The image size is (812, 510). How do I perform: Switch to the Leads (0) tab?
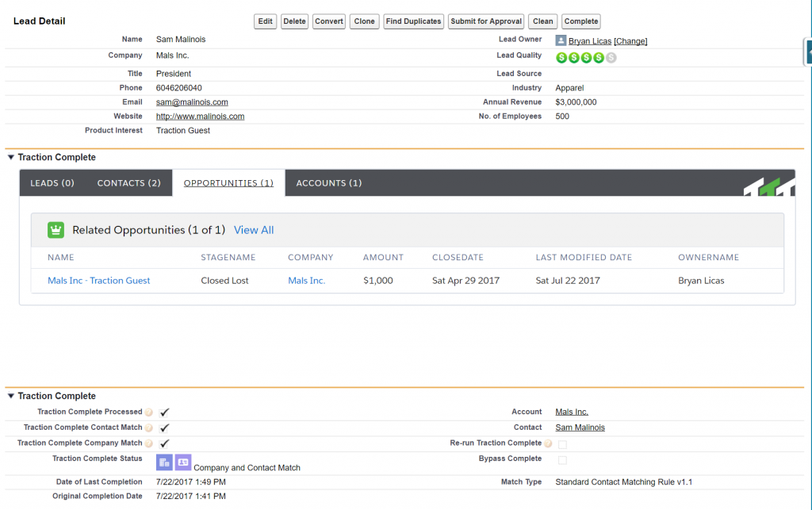pos(52,182)
